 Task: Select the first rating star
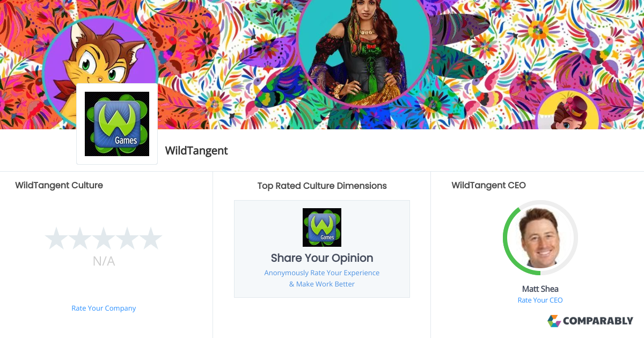click(x=56, y=238)
